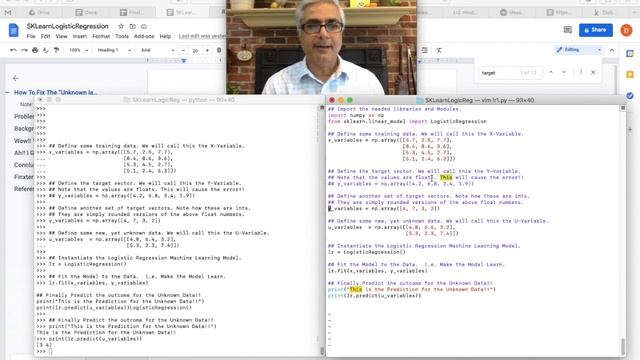
Task: Open the Tools menu
Action: (122, 36)
